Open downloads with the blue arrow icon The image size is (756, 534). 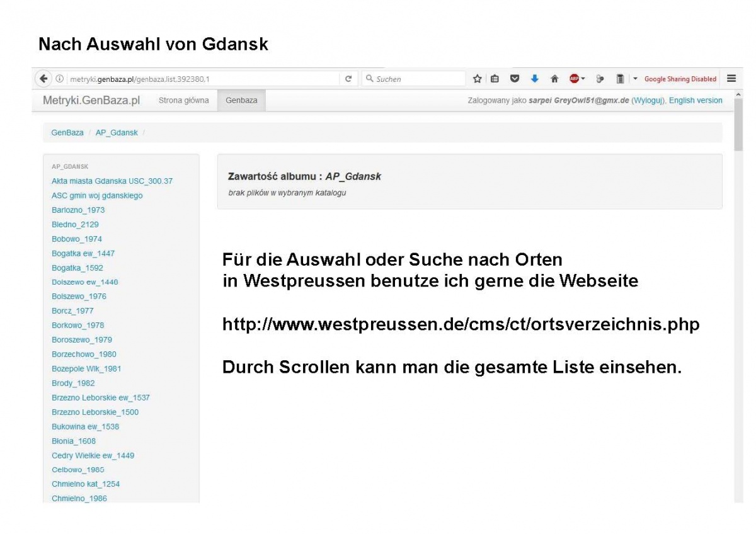coord(535,79)
